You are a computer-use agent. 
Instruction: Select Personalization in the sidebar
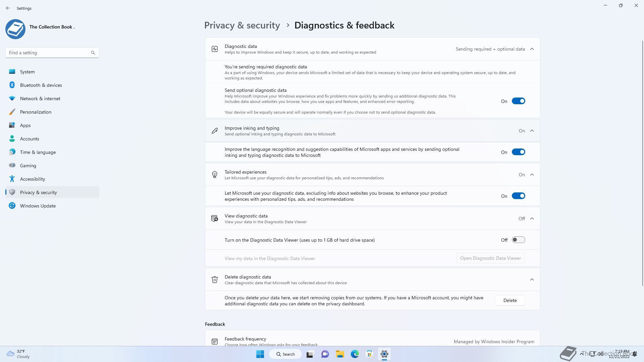pyautogui.click(x=52, y=112)
